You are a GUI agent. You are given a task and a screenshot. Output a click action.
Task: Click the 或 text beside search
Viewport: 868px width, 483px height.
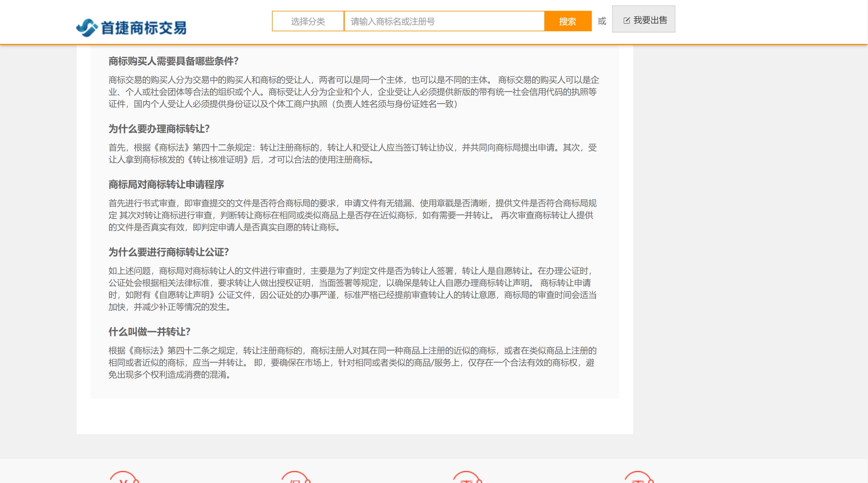click(602, 21)
